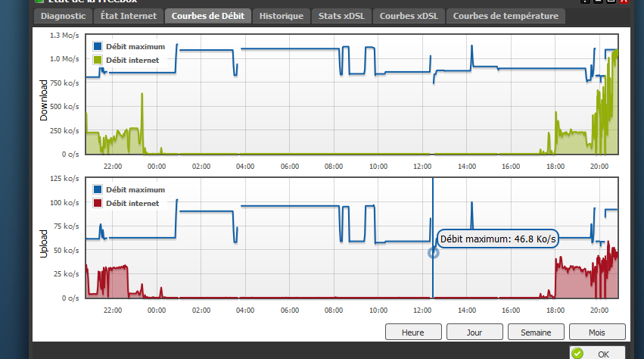Click the Débit maximum 46.8 Ko/s tooltip
The image size is (644, 359).
click(x=498, y=239)
